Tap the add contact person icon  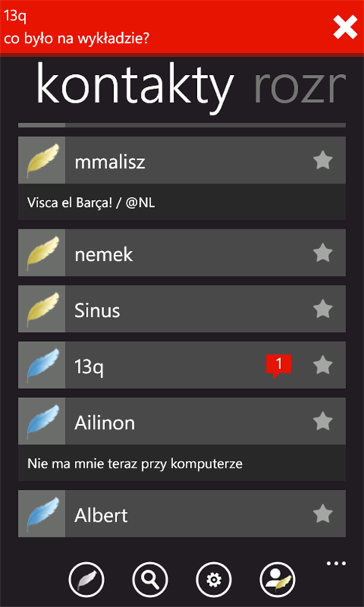click(278, 579)
